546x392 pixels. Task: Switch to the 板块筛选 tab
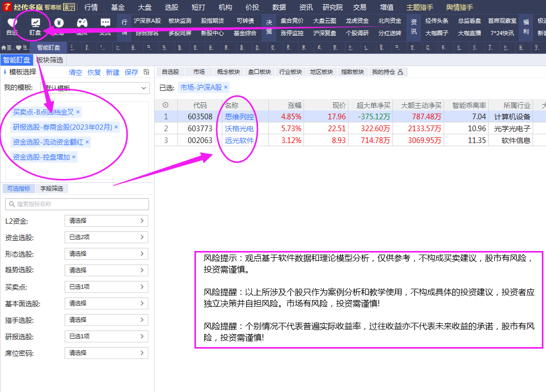(50, 60)
